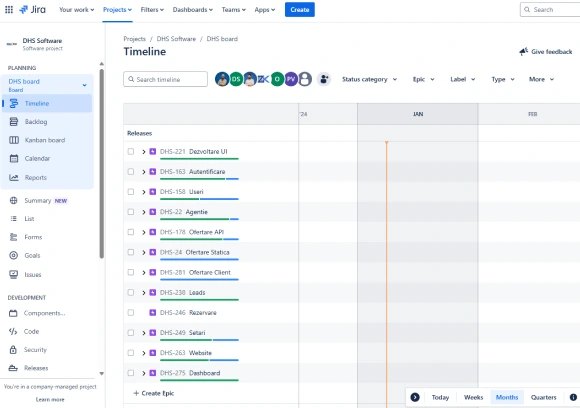Click the timeline info icon

tap(573, 397)
